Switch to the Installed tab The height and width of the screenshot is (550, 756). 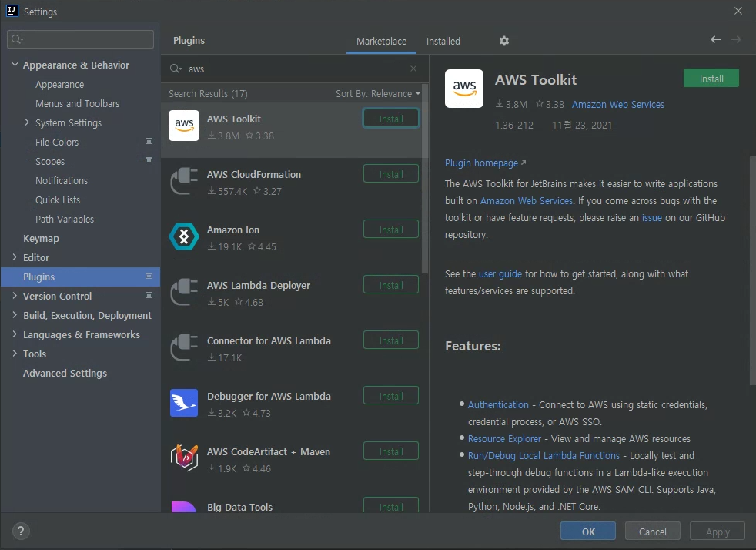pyautogui.click(x=443, y=42)
